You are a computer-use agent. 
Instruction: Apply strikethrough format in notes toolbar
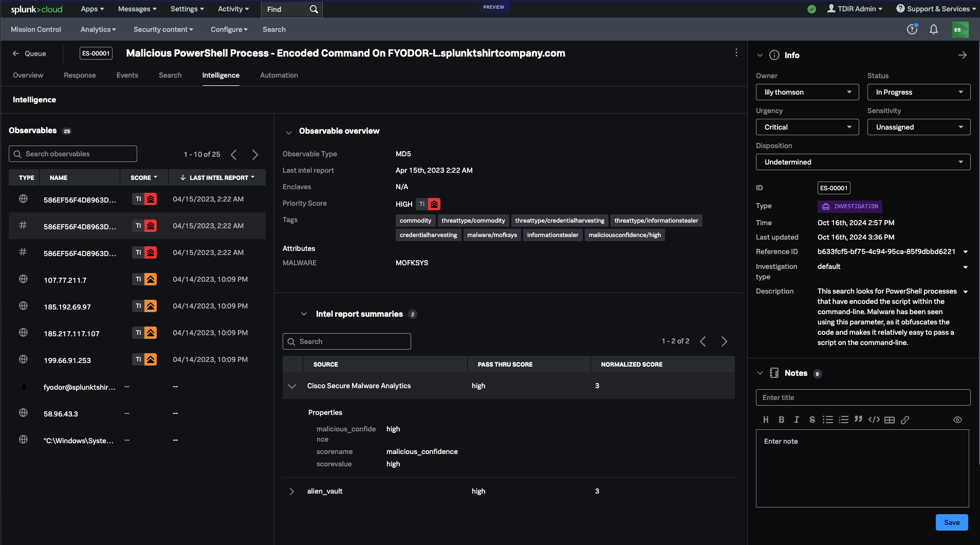click(x=812, y=420)
